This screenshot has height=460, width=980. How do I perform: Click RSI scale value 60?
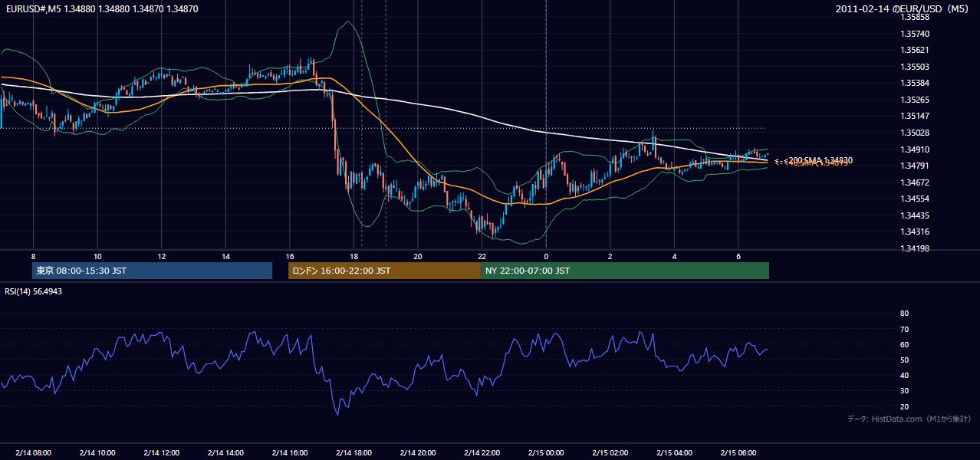[904, 344]
